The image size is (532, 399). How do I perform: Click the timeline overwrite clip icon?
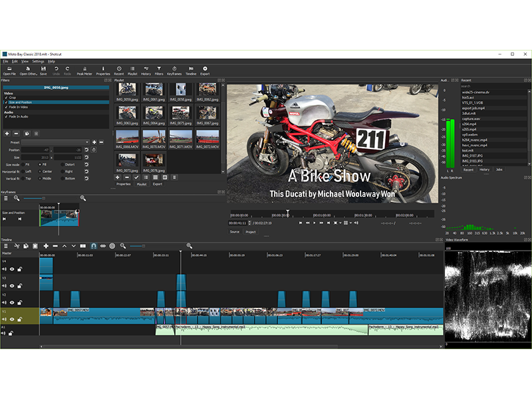tap(83, 246)
